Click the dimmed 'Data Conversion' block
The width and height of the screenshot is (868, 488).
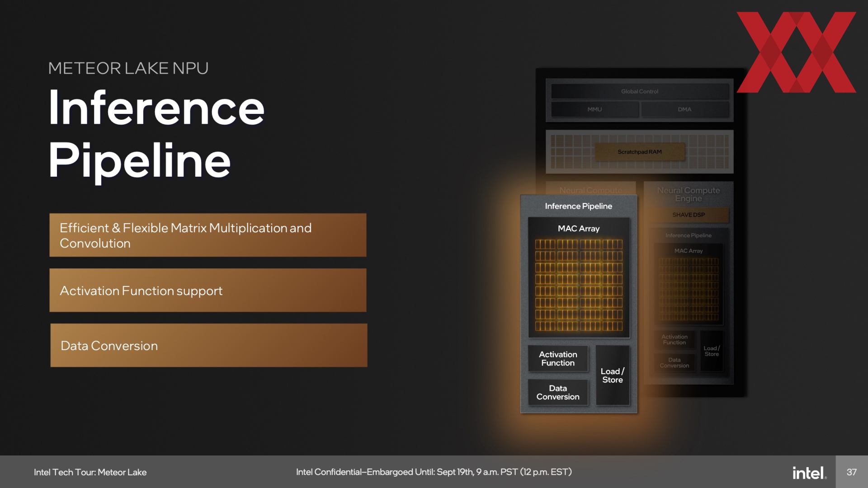pyautogui.click(x=675, y=363)
